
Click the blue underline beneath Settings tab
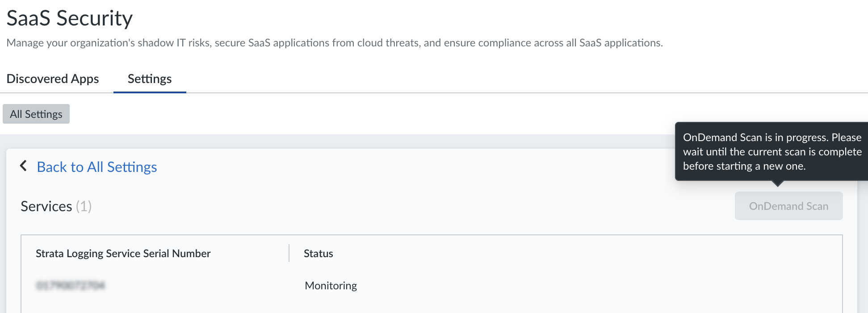(x=150, y=92)
